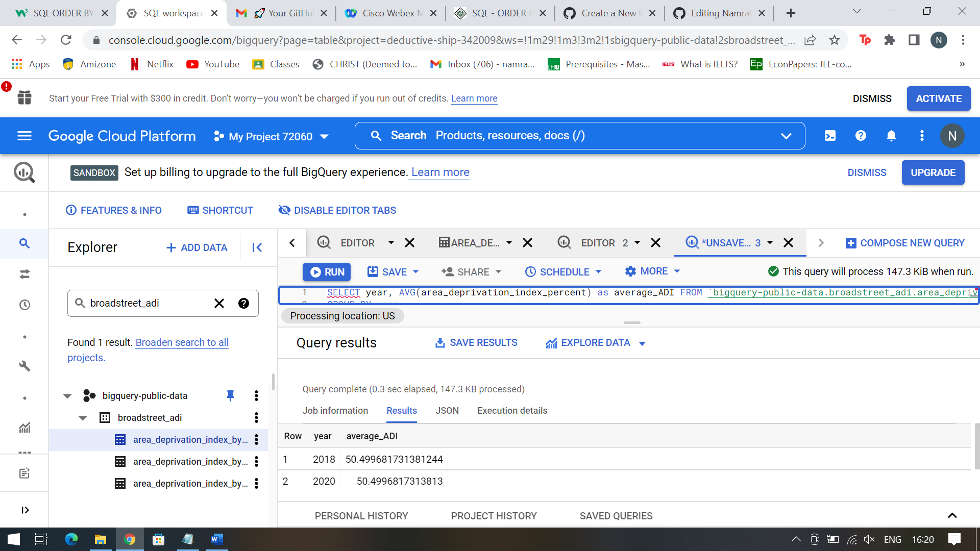Expand the SAVE dropdown
Viewport: 980px width, 551px height.
tap(415, 272)
